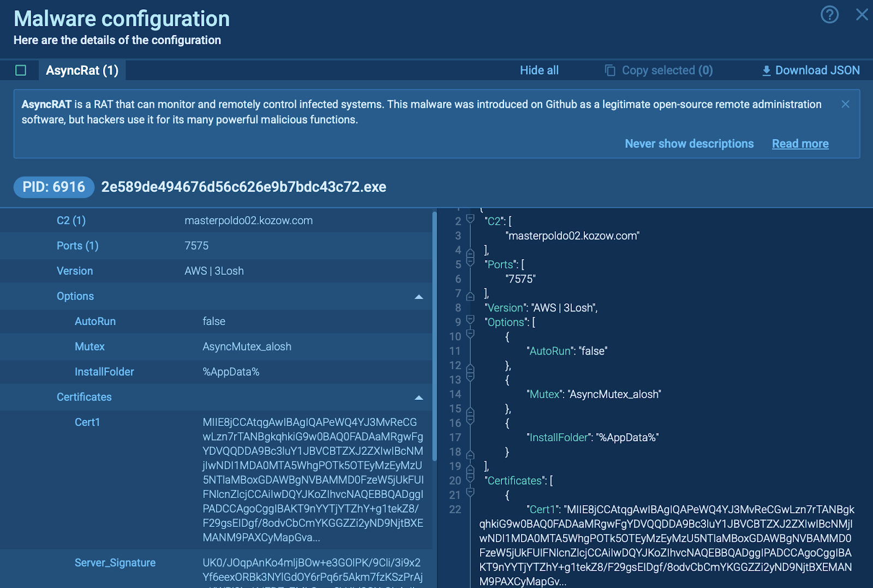Screen dimensions: 873x588
Task: Click Hide all in the toolbar
Action: (539, 70)
